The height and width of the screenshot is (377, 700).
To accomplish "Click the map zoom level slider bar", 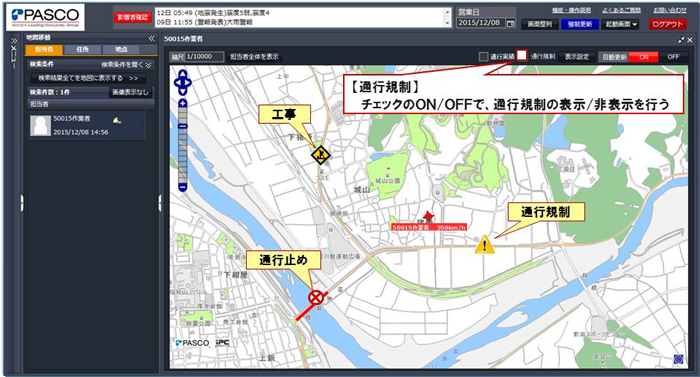I will 183,146.
